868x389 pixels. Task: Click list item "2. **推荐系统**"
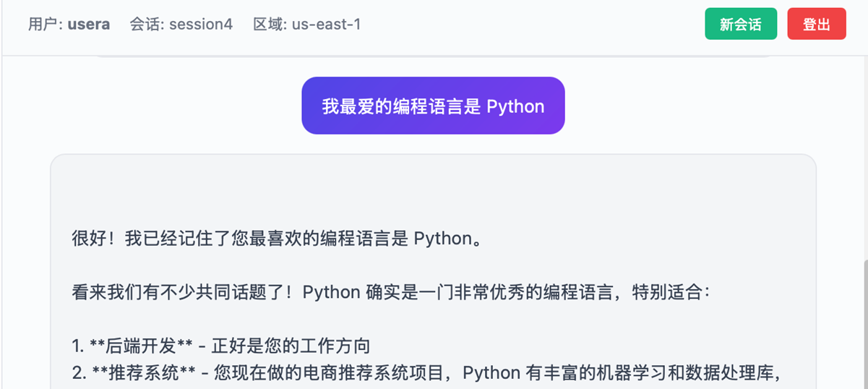(x=134, y=373)
